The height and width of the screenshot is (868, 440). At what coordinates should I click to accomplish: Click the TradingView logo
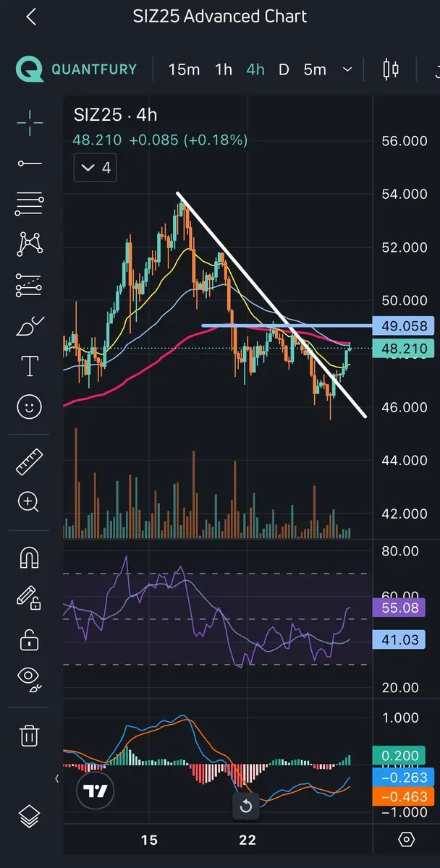pos(96,791)
